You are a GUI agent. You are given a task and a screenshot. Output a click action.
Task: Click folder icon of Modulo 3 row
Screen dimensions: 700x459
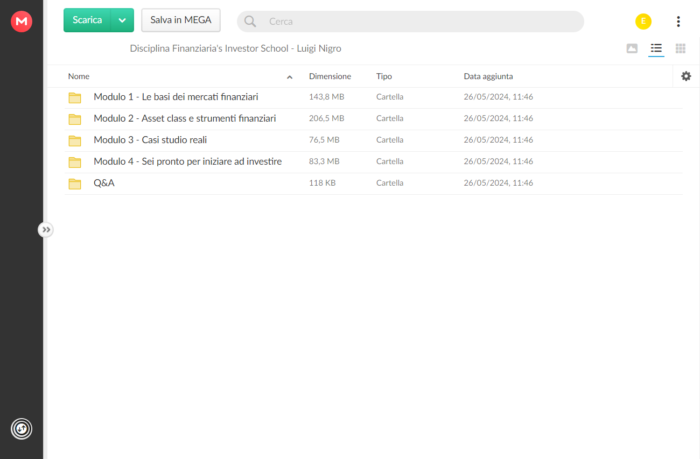75,140
